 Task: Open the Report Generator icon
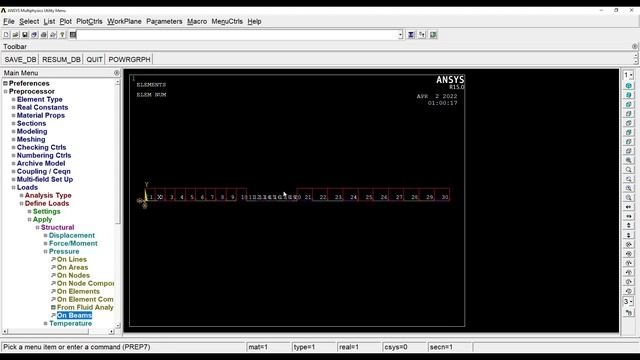pyautogui.click(x=53, y=35)
